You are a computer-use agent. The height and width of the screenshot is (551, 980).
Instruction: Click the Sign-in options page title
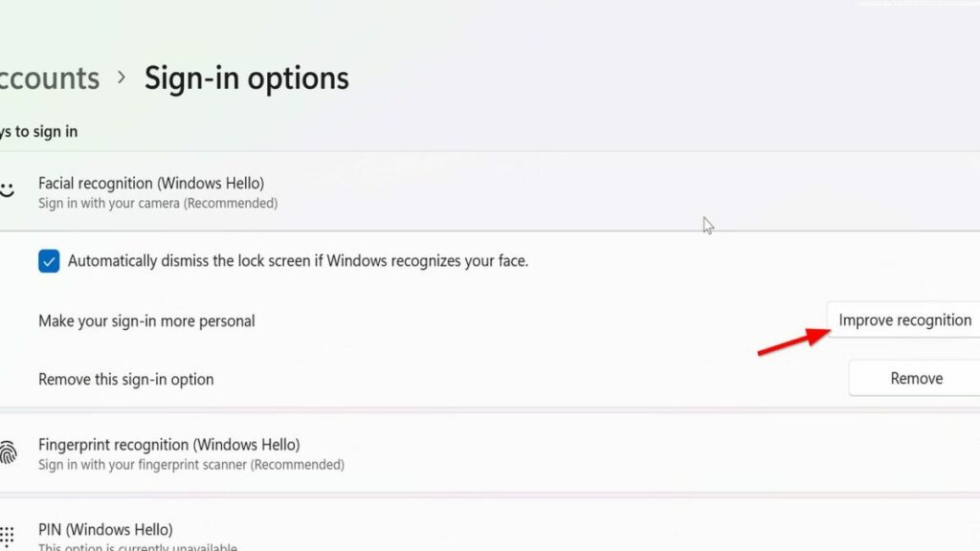[x=247, y=79]
